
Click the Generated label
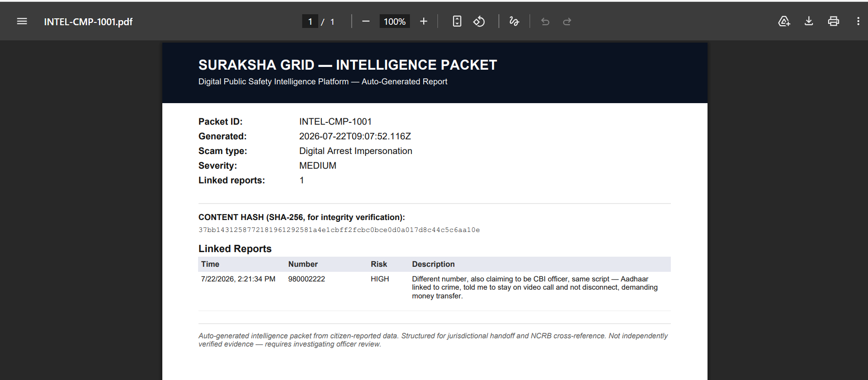222,136
